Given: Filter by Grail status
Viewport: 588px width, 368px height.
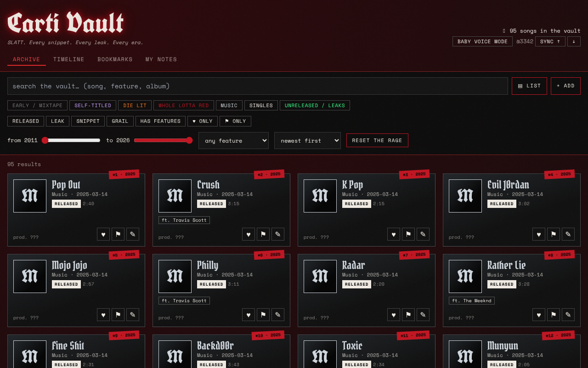Looking at the screenshot, I should click(x=120, y=121).
